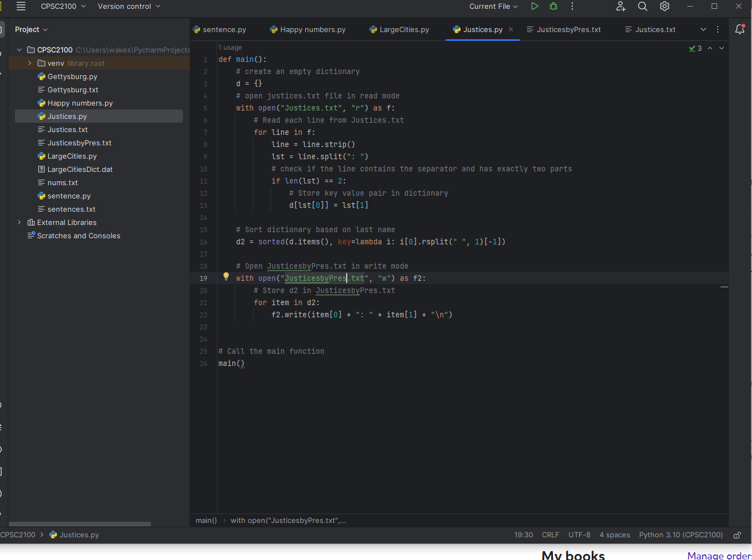Switch to Happy numbers.py tab
Screen dimensions: 752x560
[x=307, y=29]
